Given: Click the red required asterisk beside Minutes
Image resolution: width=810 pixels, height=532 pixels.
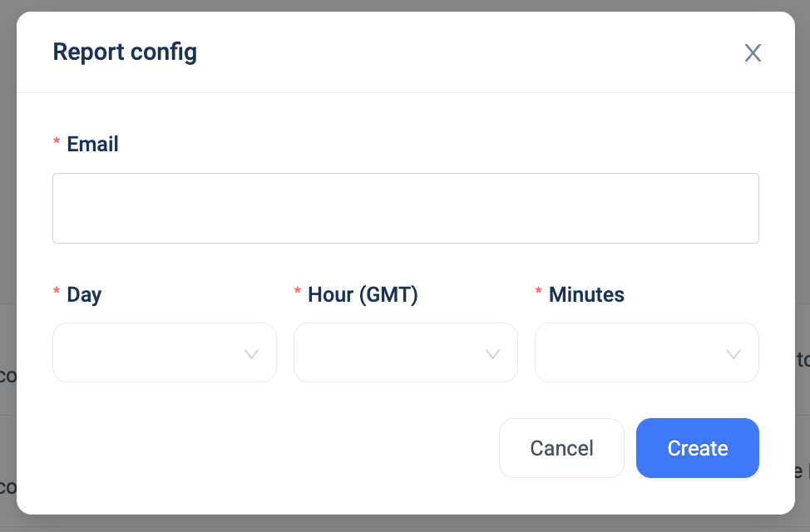Looking at the screenshot, I should [x=538, y=291].
